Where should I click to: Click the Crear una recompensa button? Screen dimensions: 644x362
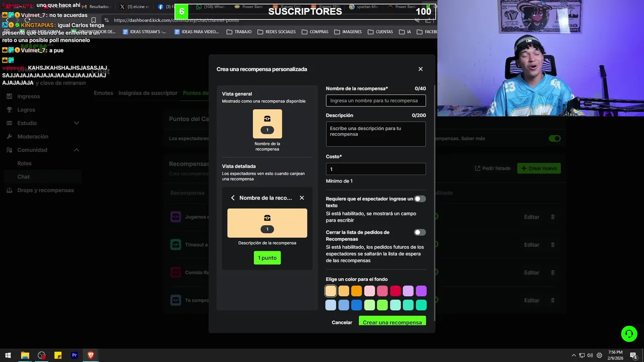(392, 321)
